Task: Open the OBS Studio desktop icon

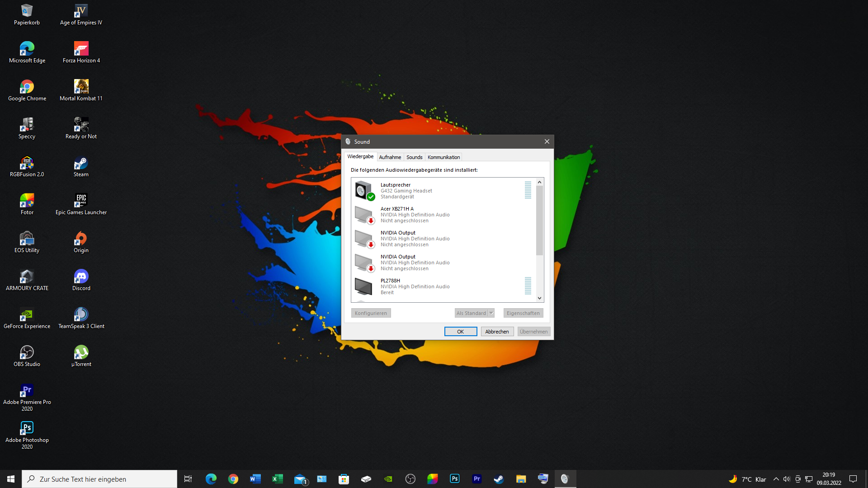Action: (27, 356)
